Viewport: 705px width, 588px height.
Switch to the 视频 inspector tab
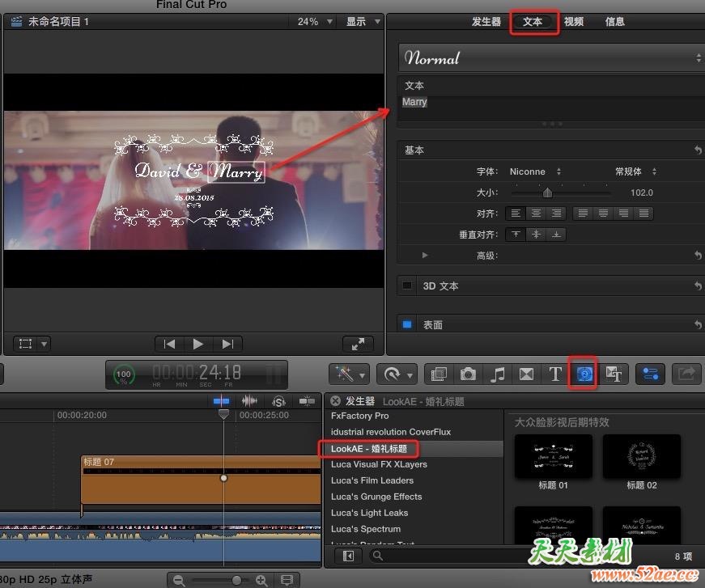574,22
